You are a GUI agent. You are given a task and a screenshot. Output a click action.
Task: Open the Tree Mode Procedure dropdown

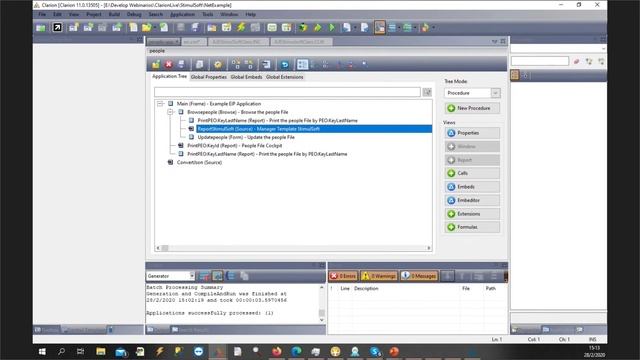tap(495, 93)
